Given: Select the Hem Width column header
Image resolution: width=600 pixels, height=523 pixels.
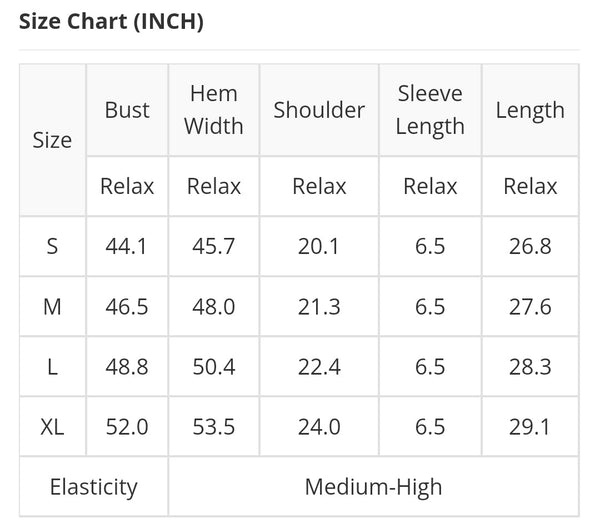Looking at the screenshot, I should tap(214, 110).
